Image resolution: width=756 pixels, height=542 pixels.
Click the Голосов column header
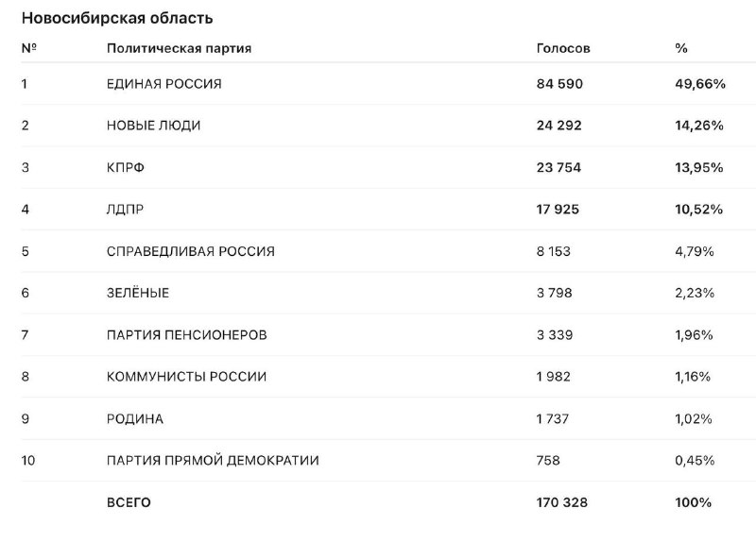pos(563,48)
